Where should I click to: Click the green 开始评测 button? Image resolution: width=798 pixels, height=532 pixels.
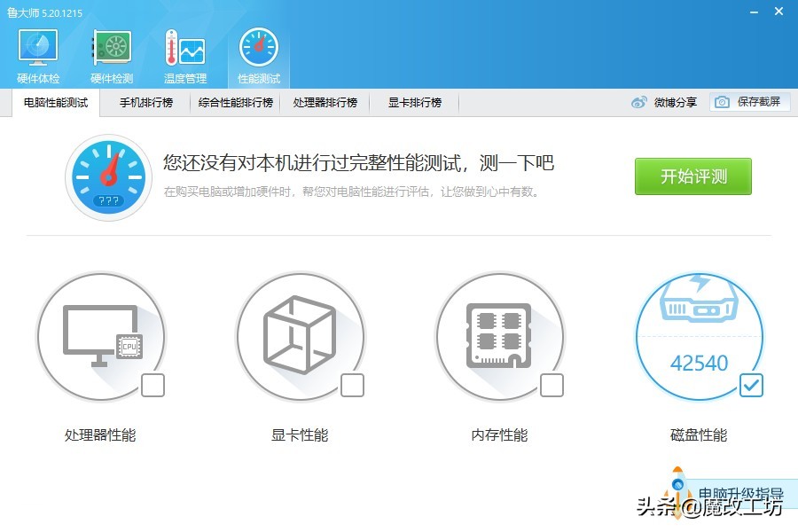tap(693, 176)
